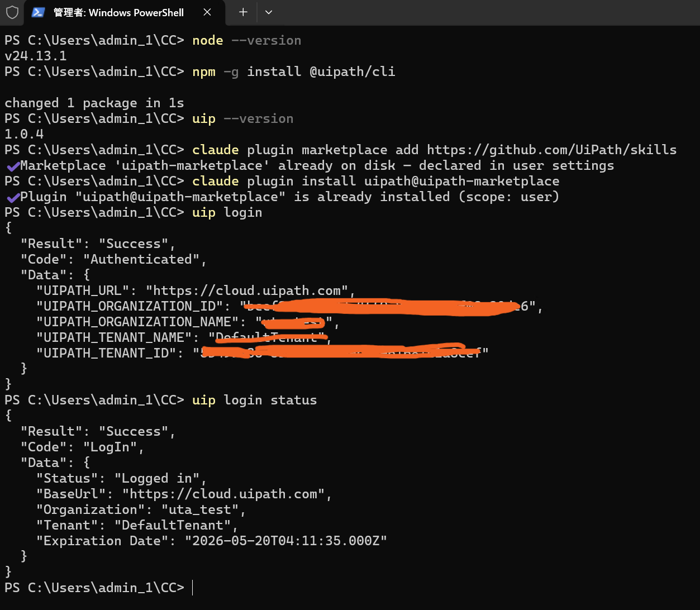Click 'claude plugin install uipath@uipath-marketplace' command
700x610 pixels.
375,181
